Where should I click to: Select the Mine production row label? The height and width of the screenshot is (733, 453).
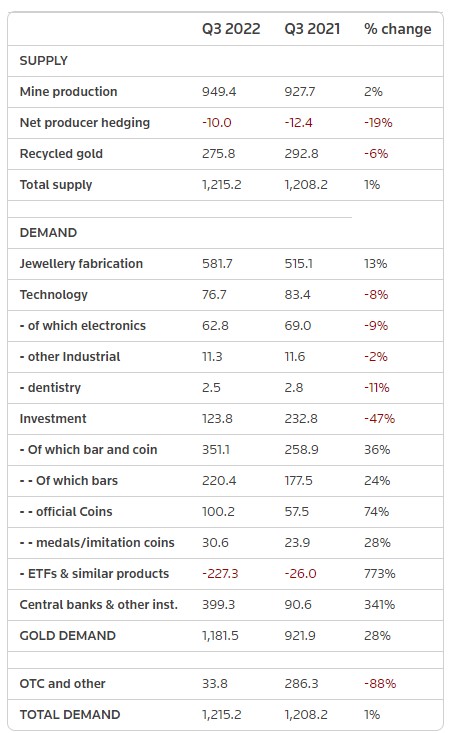[x=68, y=92]
